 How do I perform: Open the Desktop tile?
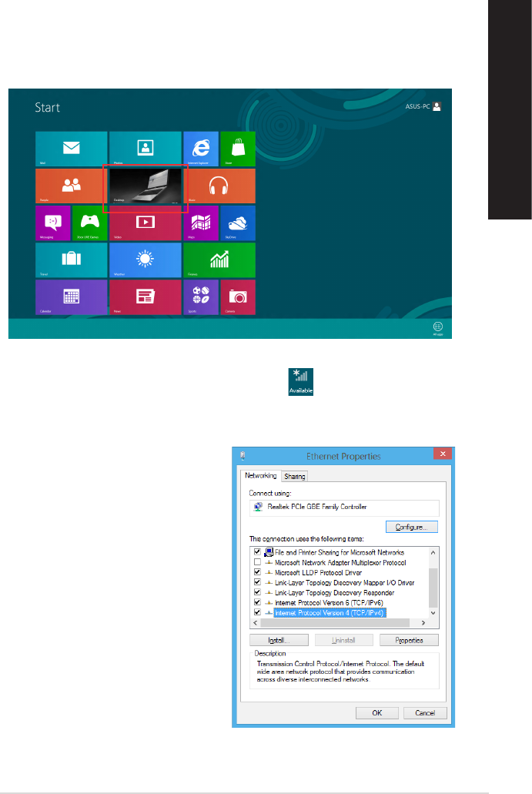(x=146, y=186)
